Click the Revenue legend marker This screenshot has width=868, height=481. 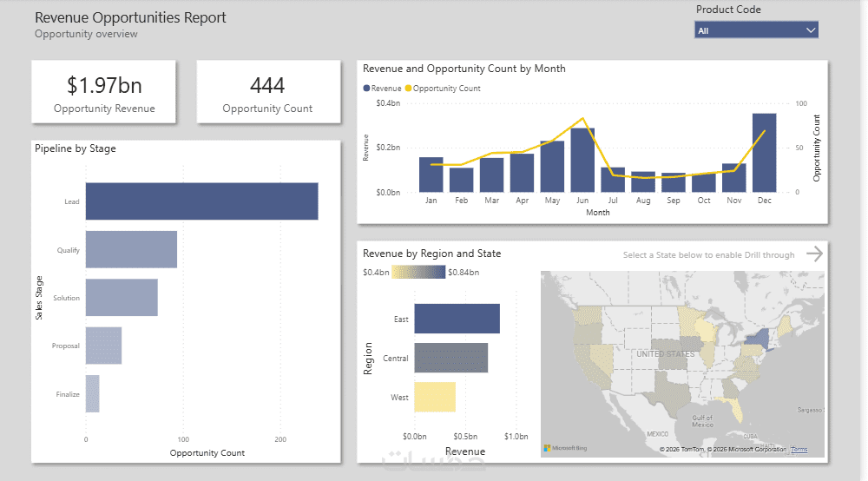tap(366, 89)
